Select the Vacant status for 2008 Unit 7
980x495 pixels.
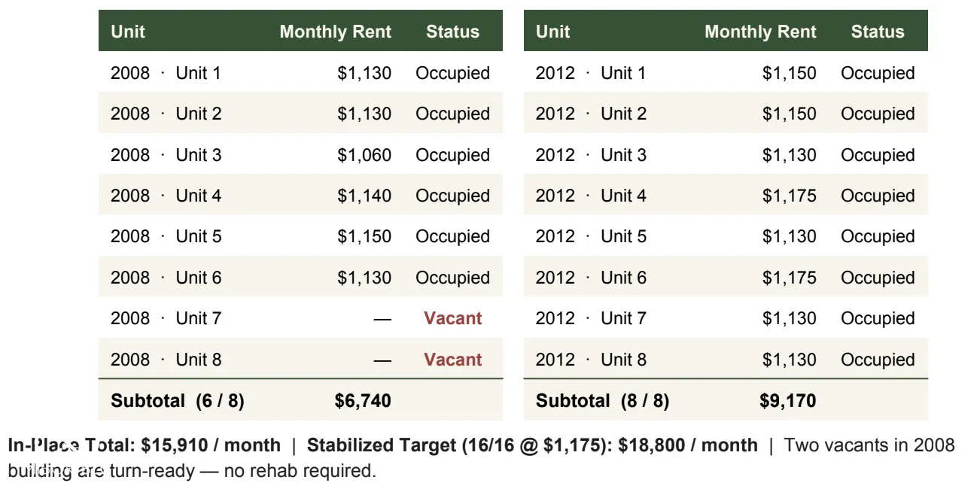(452, 318)
